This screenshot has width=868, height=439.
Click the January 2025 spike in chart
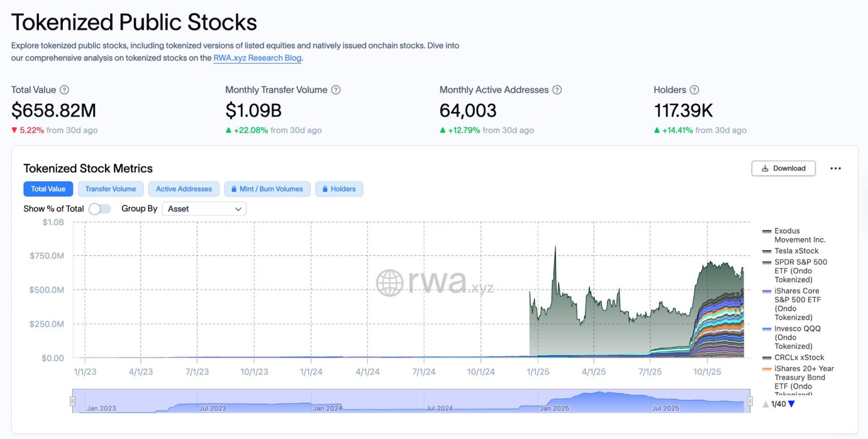tap(555, 249)
